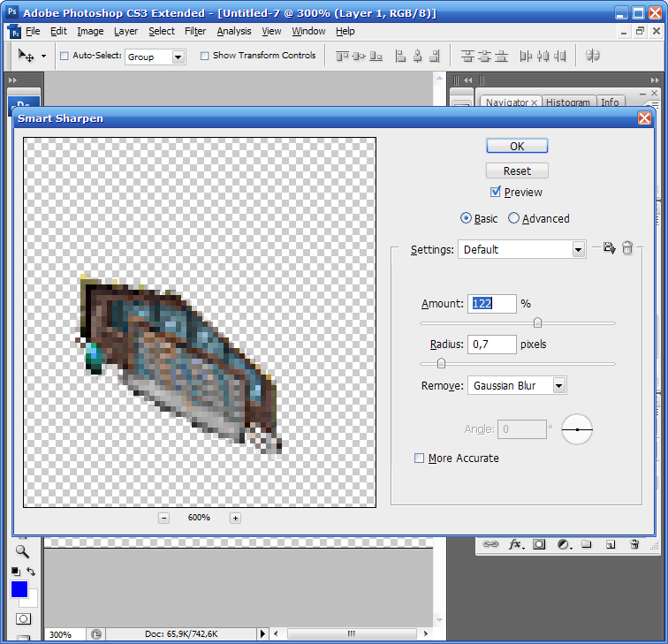Open the Filter menu
The height and width of the screenshot is (644, 668).
(x=195, y=31)
